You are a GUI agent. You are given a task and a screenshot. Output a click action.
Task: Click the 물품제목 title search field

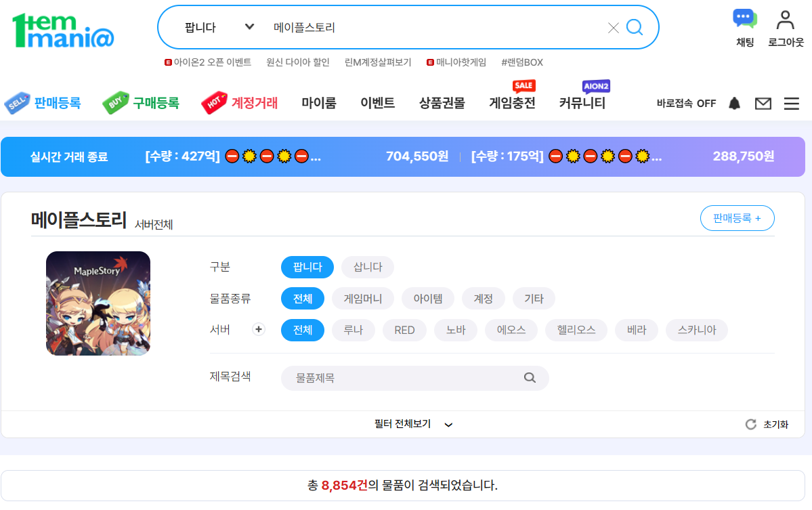coord(414,378)
